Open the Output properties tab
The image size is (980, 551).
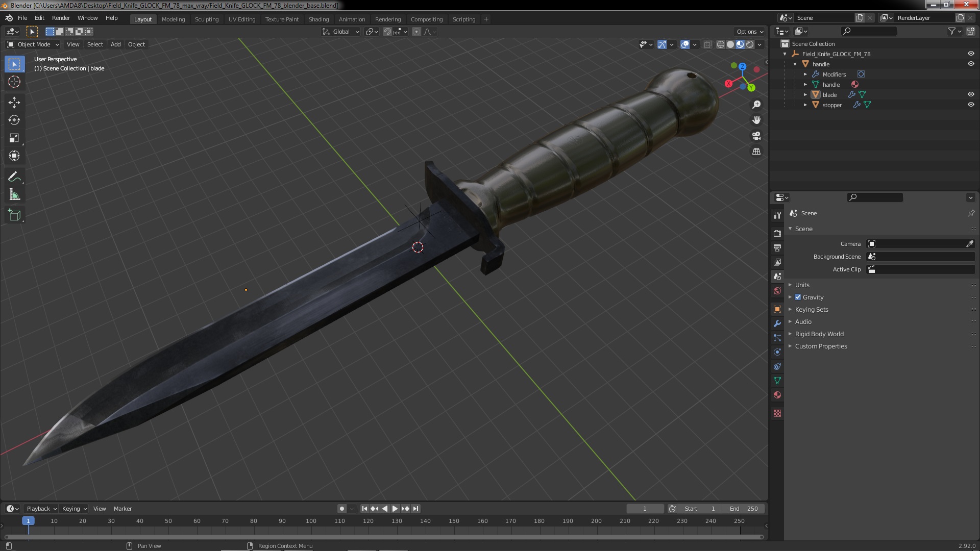777,247
